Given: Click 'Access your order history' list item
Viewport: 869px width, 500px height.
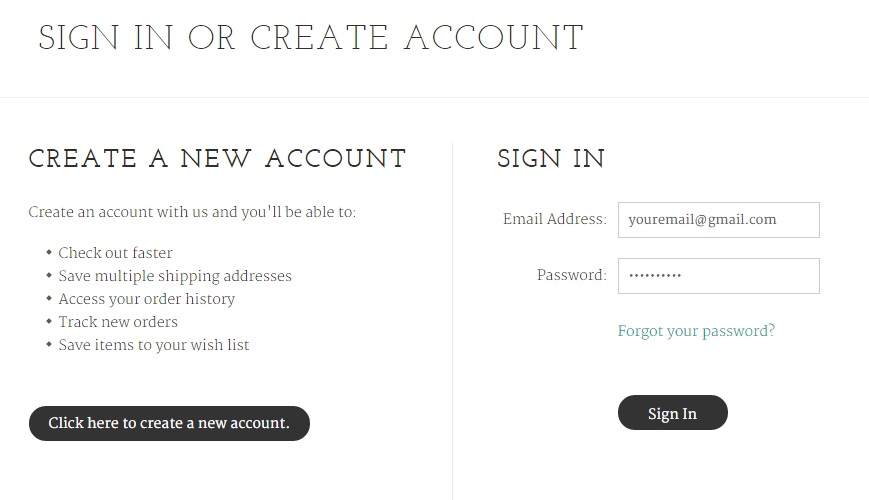Looking at the screenshot, I should (x=146, y=299).
